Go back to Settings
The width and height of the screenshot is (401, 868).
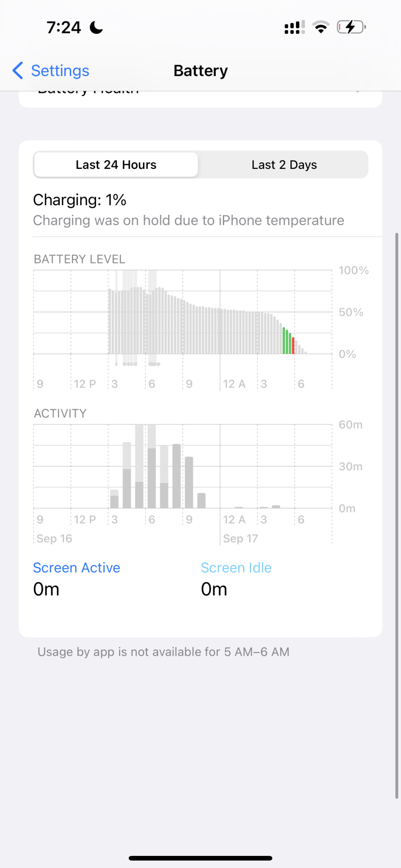[x=60, y=71]
